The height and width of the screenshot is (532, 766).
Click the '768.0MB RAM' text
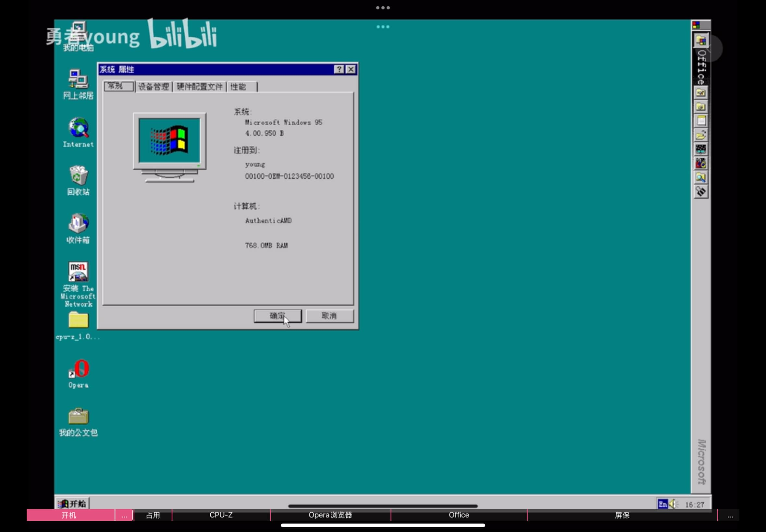pyautogui.click(x=266, y=246)
